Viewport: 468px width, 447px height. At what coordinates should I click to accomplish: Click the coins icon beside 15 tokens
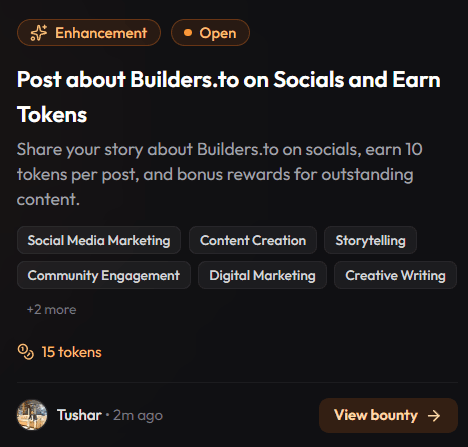pyautogui.click(x=26, y=352)
